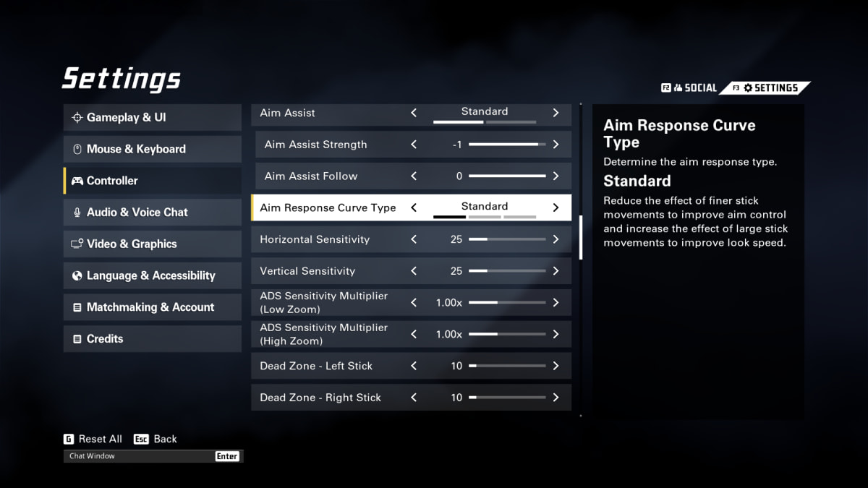Open the Social tab
This screenshot has width=868, height=488.
(689, 88)
